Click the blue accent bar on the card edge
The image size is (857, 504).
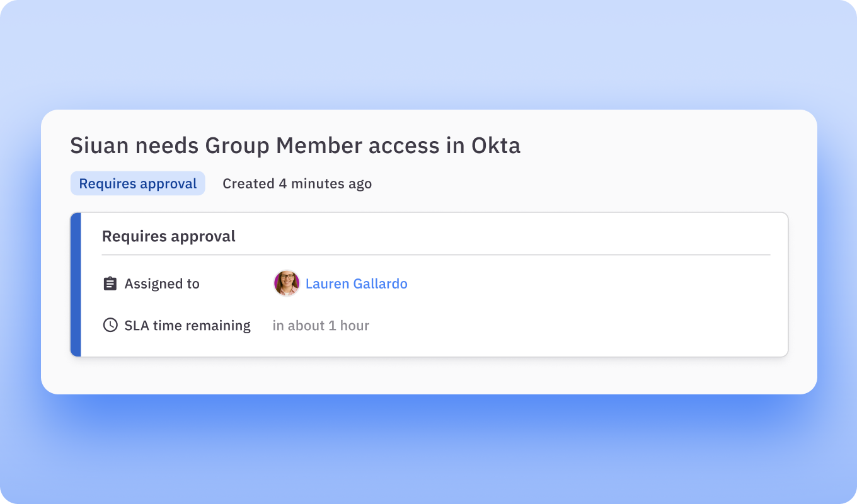(x=76, y=285)
